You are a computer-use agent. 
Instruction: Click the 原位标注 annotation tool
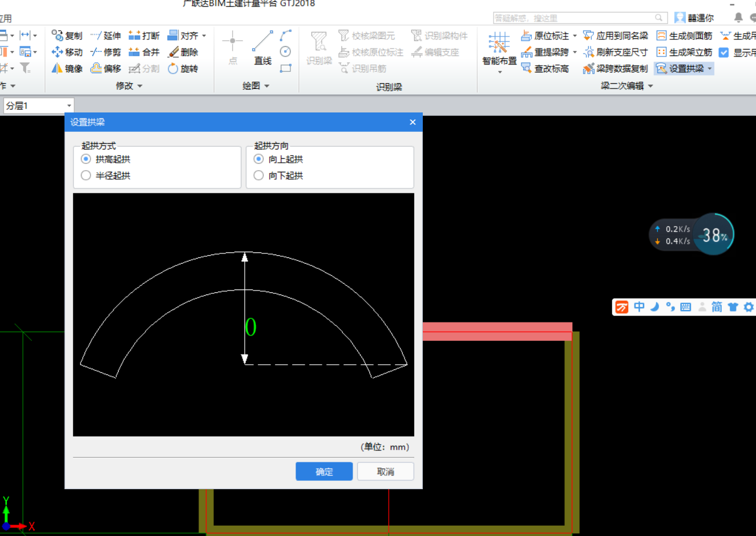pyautogui.click(x=545, y=35)
